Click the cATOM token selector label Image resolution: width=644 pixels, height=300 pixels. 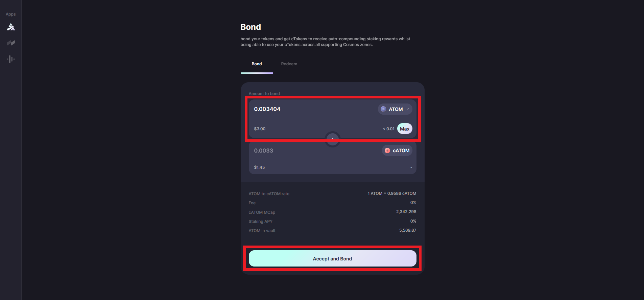(401, 151)
